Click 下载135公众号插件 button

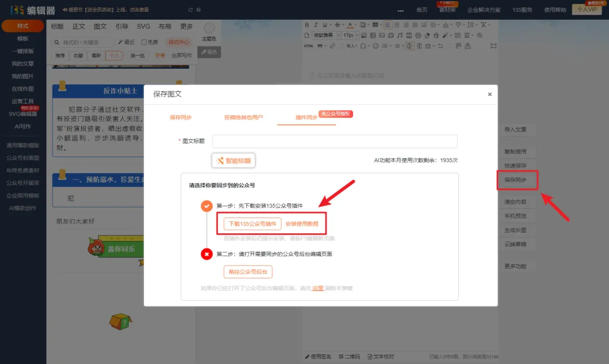pos(253,224)
